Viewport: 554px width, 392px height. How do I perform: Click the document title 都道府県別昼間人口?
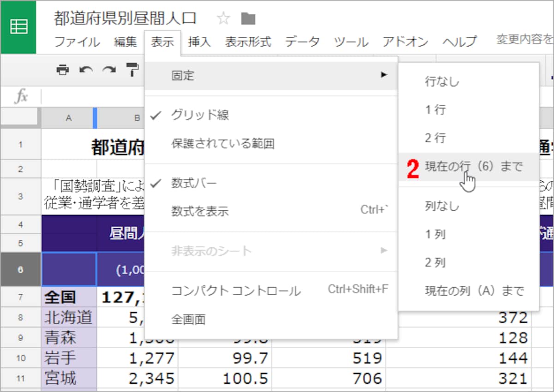click(x=126, y=18)
